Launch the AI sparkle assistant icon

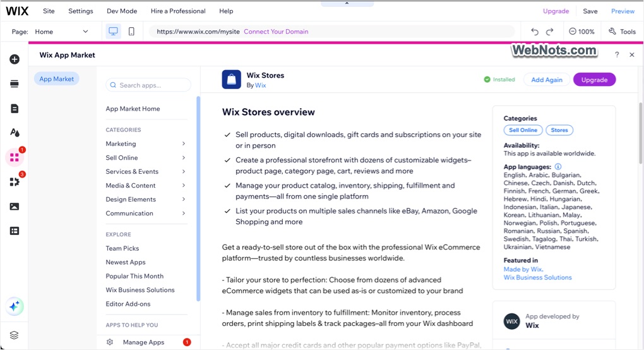[15, 306]
